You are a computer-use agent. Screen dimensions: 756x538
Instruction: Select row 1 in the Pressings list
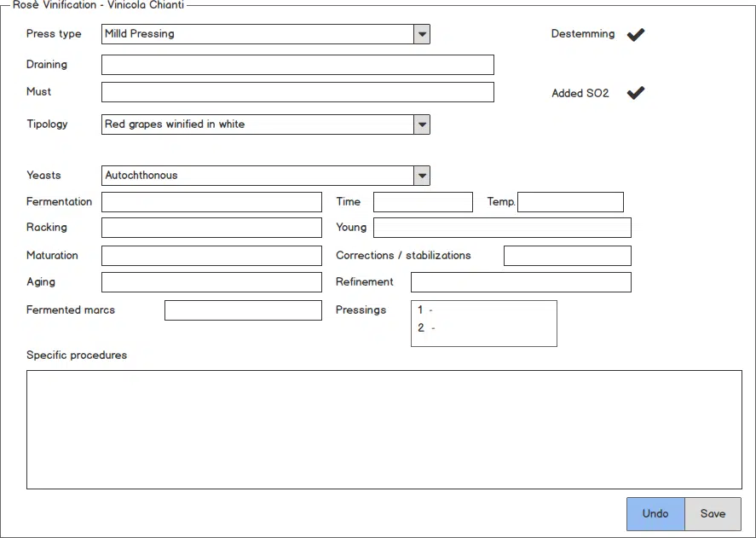pos(483,309)
